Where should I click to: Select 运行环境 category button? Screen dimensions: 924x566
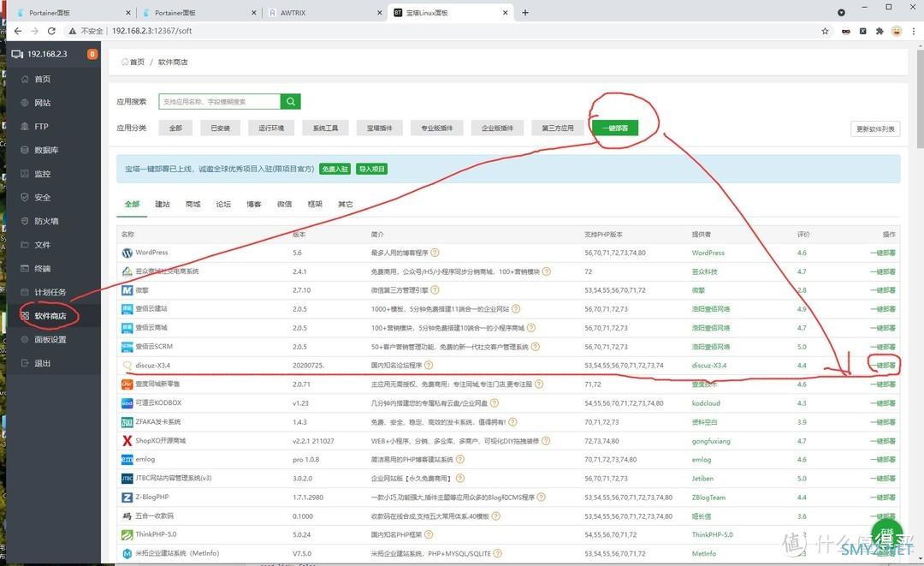[271, 128]
